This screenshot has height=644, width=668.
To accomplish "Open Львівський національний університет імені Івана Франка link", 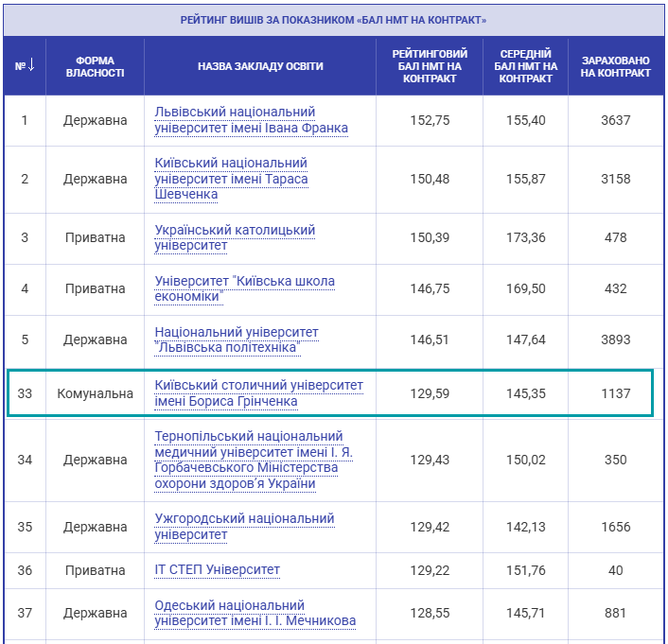I will [251, 120].
